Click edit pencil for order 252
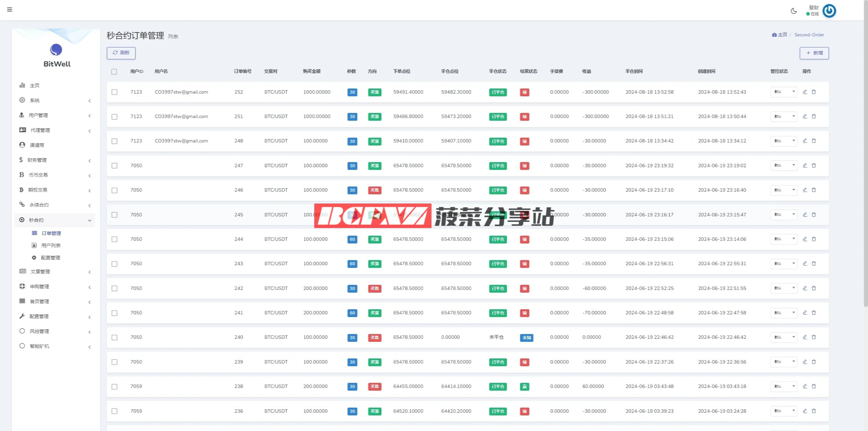This screenshot has width=868, height=431. pos(805,92)
